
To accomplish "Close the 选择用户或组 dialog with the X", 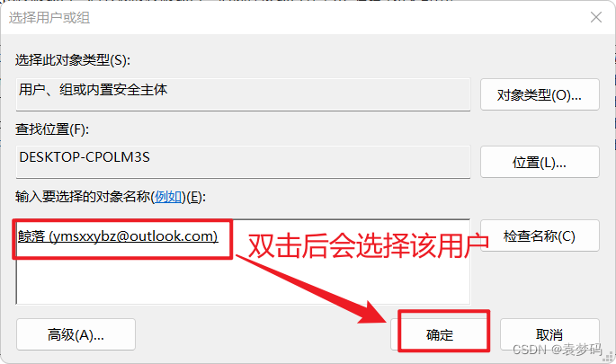I will pos(596,17).
